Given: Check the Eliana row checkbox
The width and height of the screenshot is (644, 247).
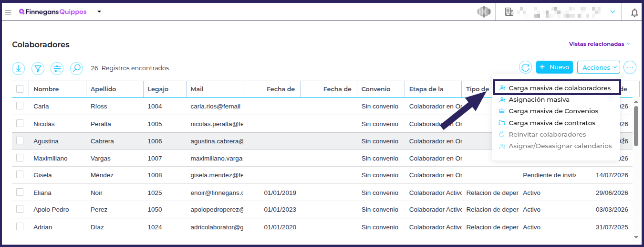Looking at the screenshot, I should 20,192.
